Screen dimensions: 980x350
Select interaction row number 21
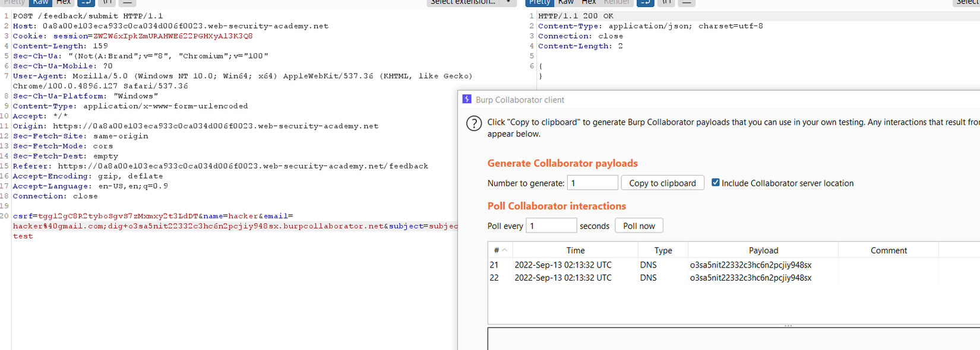click(x=734, y=265)
